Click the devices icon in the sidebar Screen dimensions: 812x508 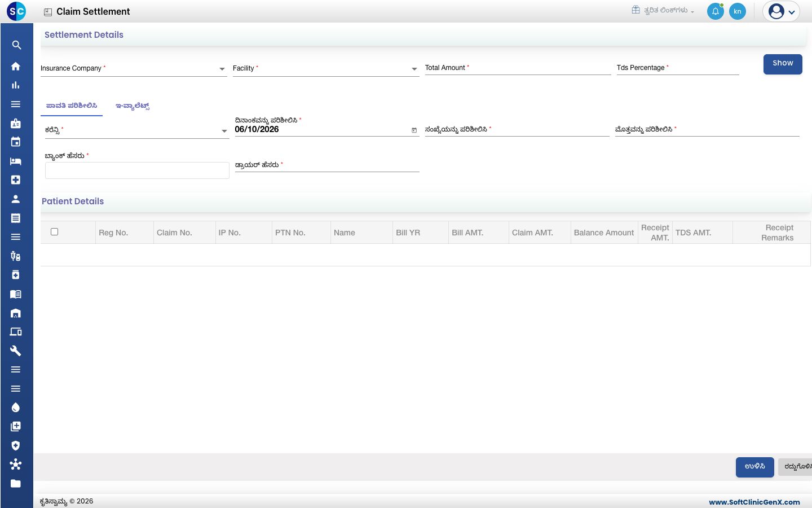tap(16, 332)
